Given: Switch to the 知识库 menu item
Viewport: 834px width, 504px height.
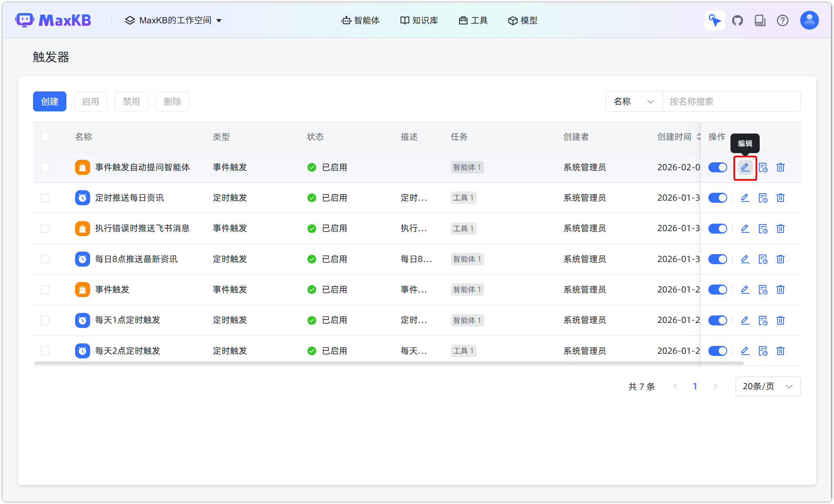Looking at the screenshot, I should pos(419,20).
